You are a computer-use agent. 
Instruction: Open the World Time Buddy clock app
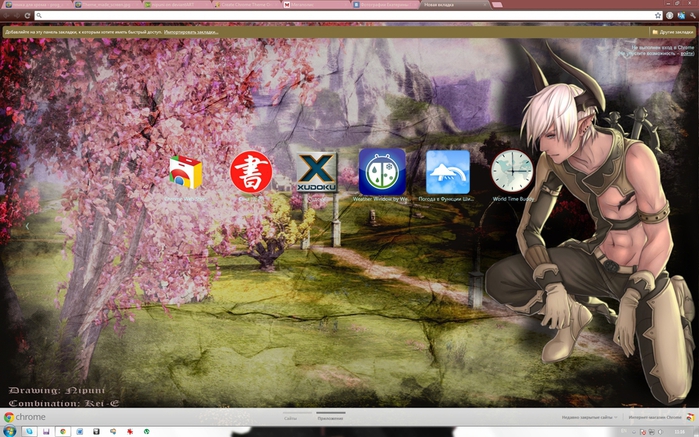point(512,171)
